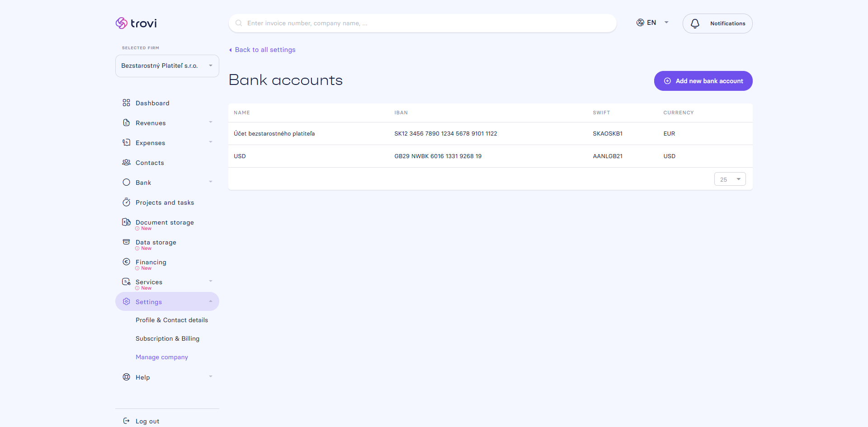
Task: Click the Revenues document icon
Action: coord(126,123)
